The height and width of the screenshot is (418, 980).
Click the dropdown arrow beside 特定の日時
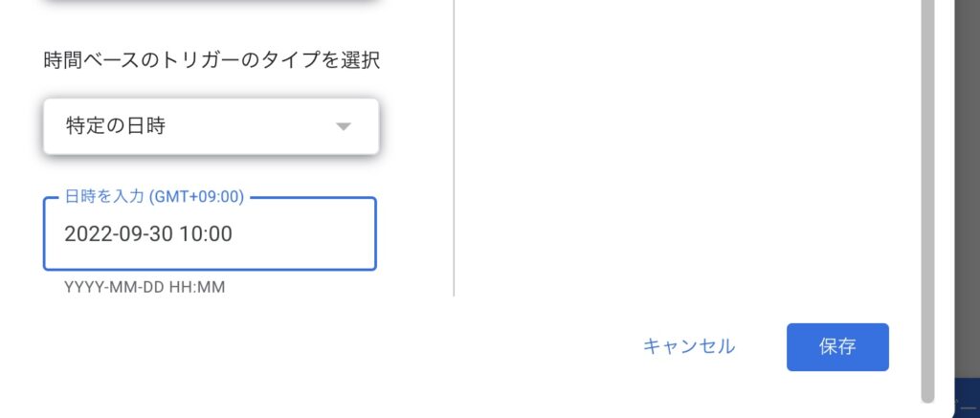click(x=345, y=126)
